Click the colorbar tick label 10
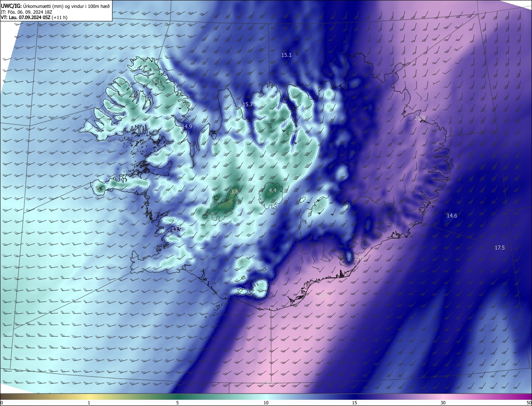Viewport: 532px width, 406px height. (x=266, y=403)
